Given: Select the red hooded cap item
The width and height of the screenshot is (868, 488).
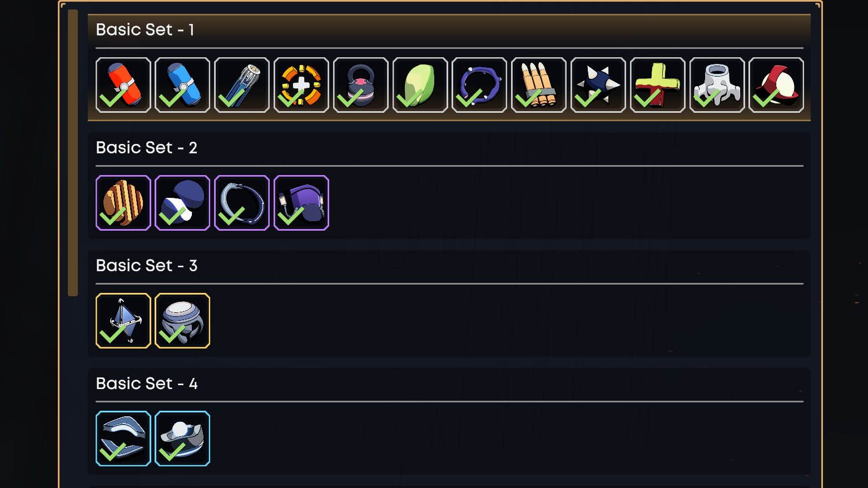Looking at the screenshot, I should click(x=776, y=85).
